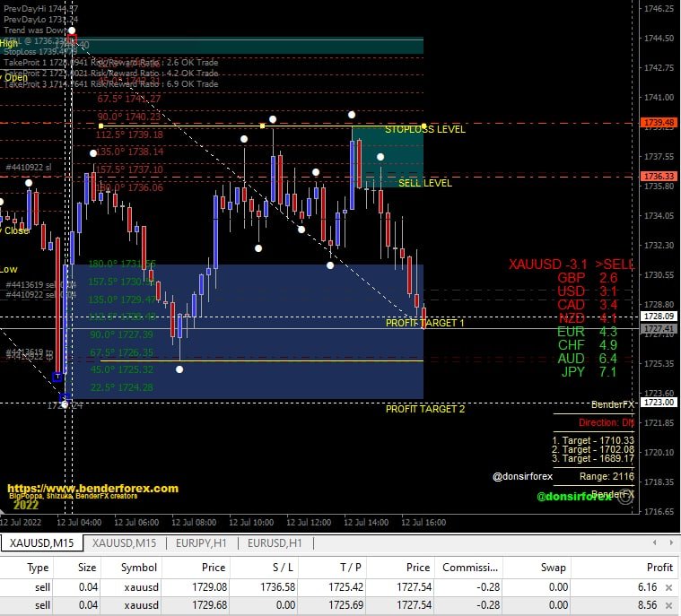Open the benderforex.com website link
Image resolution: width=681 pixels, height=616 pixels.
pyautogui.click(x=92, y=489)
